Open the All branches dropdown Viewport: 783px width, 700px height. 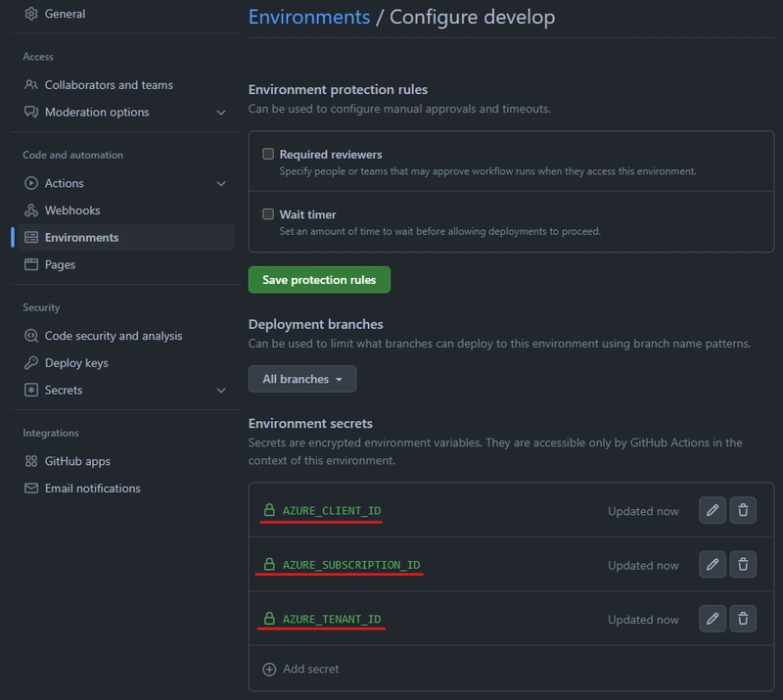(302, 379)
